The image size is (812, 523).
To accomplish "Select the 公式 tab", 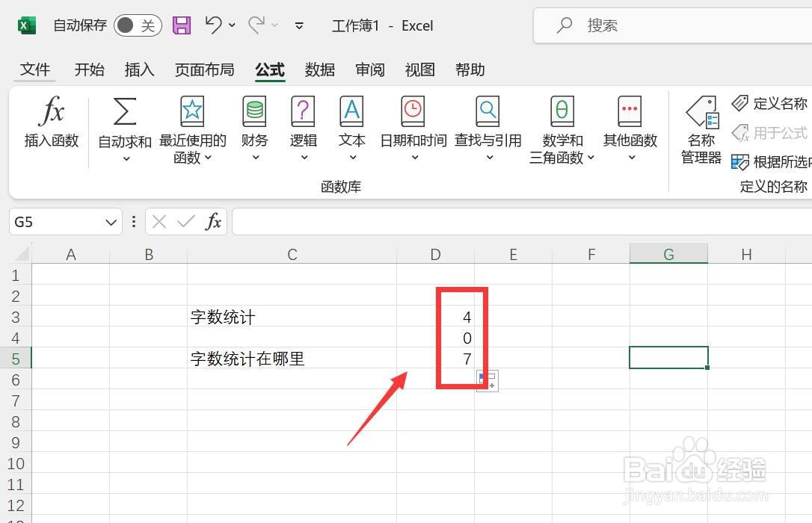I will click(270, 69).
